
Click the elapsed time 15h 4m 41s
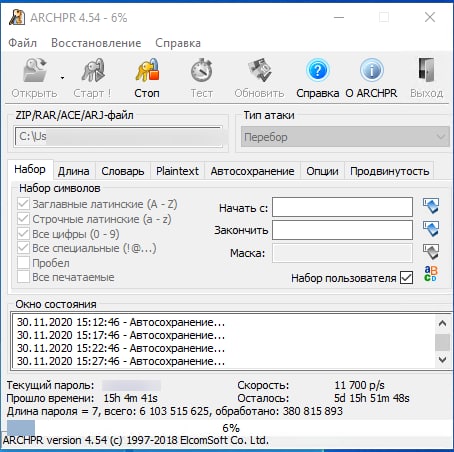(x=130, y=398)
